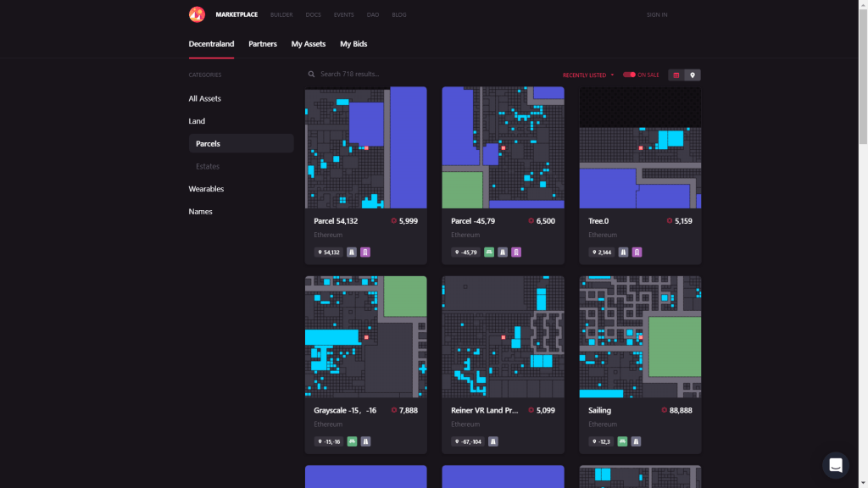Screen dimensions: 868x488
Task: Click the Parcel 54,132 title text
Action: click(x=336, y=221)
